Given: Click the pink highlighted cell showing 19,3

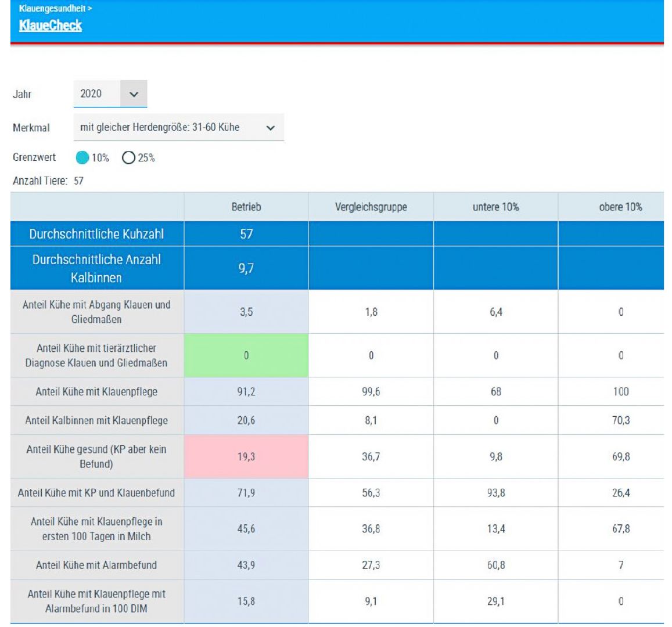Looking at the screenshot, I should coord(246,456).
